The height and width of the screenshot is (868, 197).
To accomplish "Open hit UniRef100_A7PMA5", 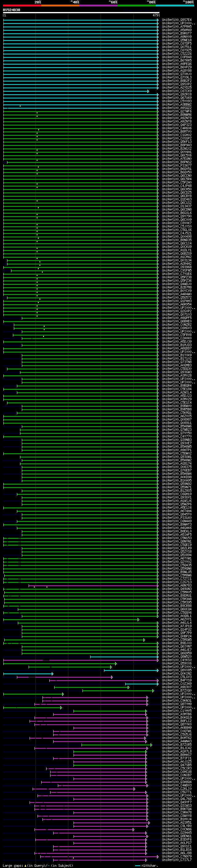I will point(177,26).
